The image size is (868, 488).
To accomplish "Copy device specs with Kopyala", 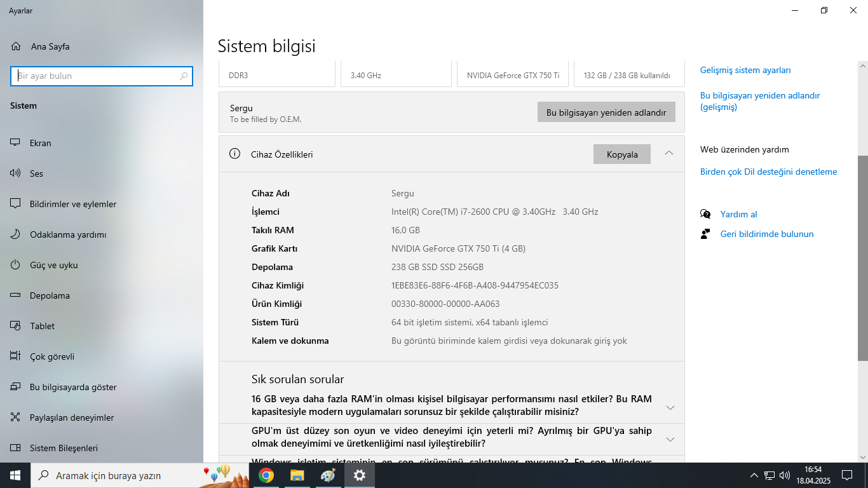I will click(622, 154).
